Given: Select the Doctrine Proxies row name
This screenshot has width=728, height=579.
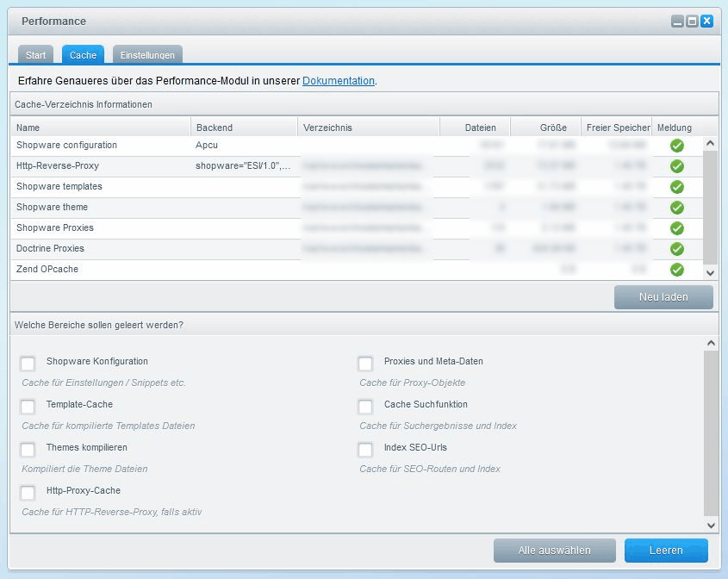Looking at the screenshot, I should tap(50, 248).
